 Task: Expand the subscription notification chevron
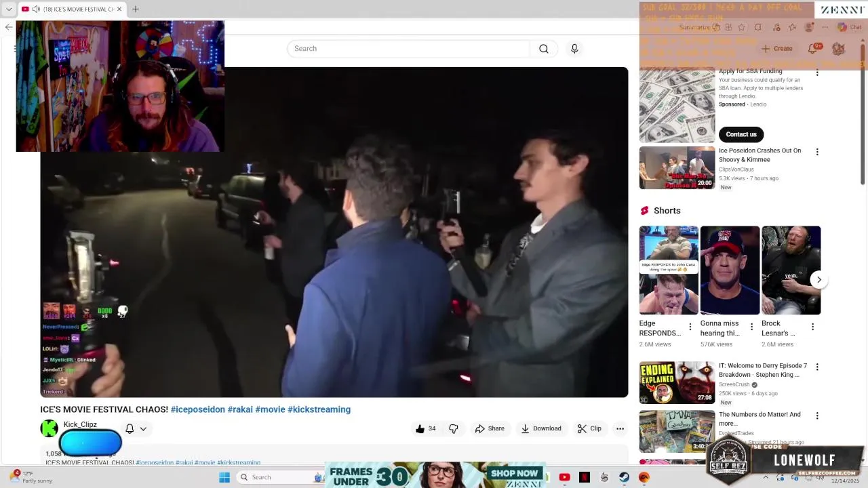coord(143,428)
